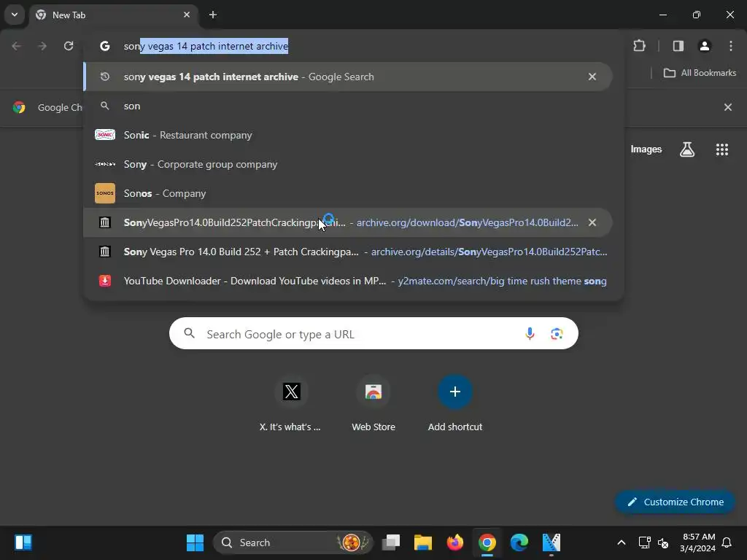This screenshot has height=560, width=747.
Task: Open the network status tray icon
Action: (645, 542)
